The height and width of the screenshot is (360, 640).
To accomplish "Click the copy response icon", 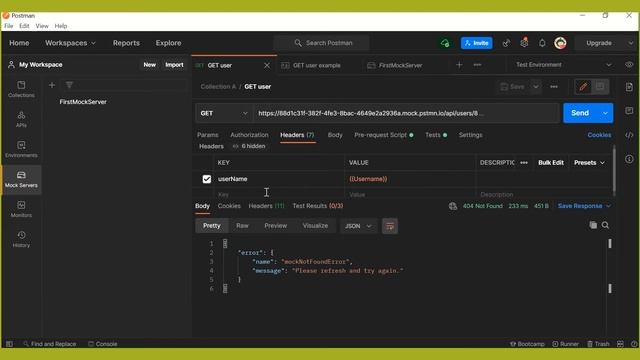I will (x=593, y=225).
